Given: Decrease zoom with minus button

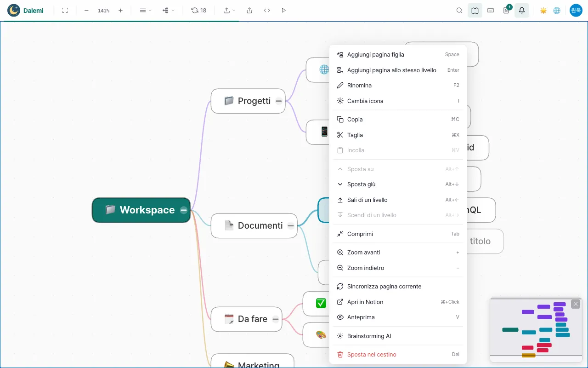Looking at the screenshot, I should [86, 10].
